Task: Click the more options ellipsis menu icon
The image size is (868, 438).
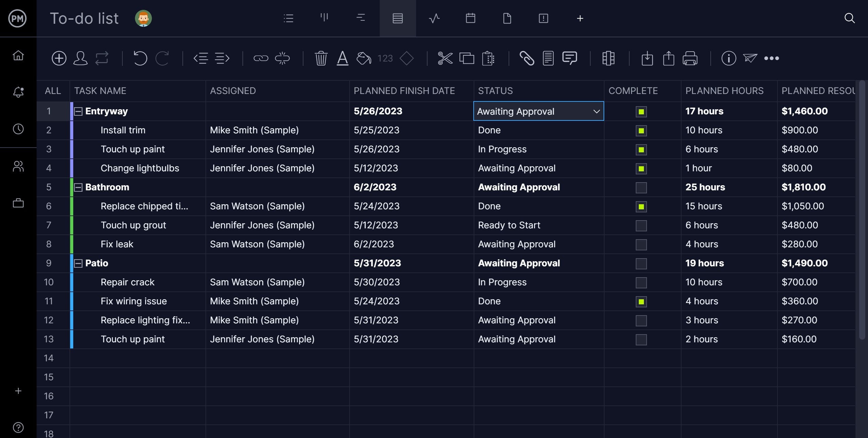Action: 772,58
